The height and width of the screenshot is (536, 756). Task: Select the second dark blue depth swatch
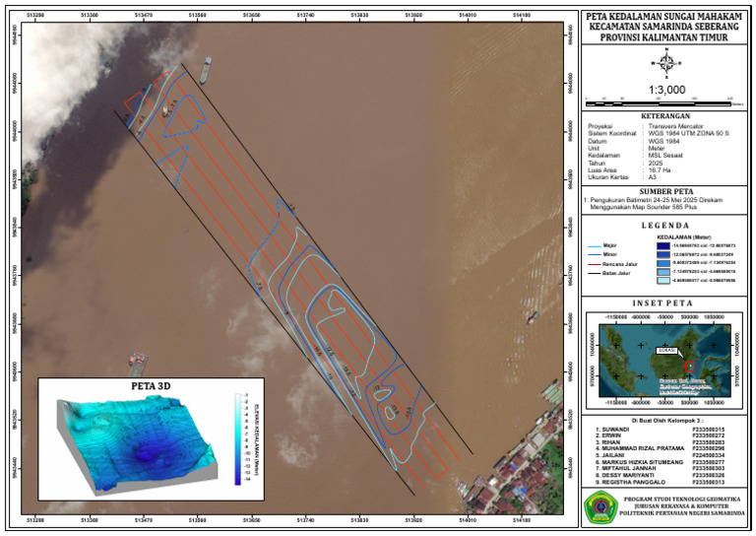point(662,254)
